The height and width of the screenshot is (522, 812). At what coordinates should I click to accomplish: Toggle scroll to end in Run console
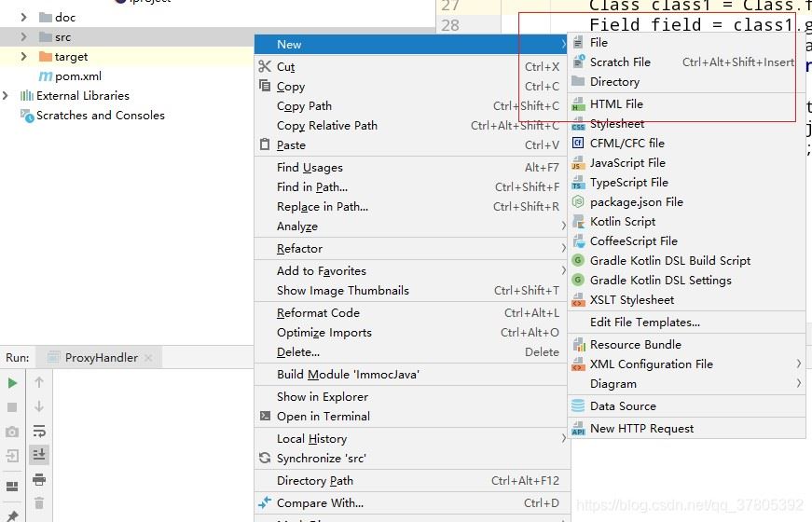39,455
